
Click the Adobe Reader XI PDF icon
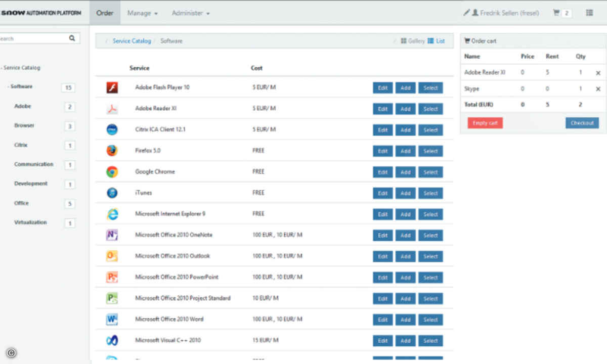click(112, 109)
